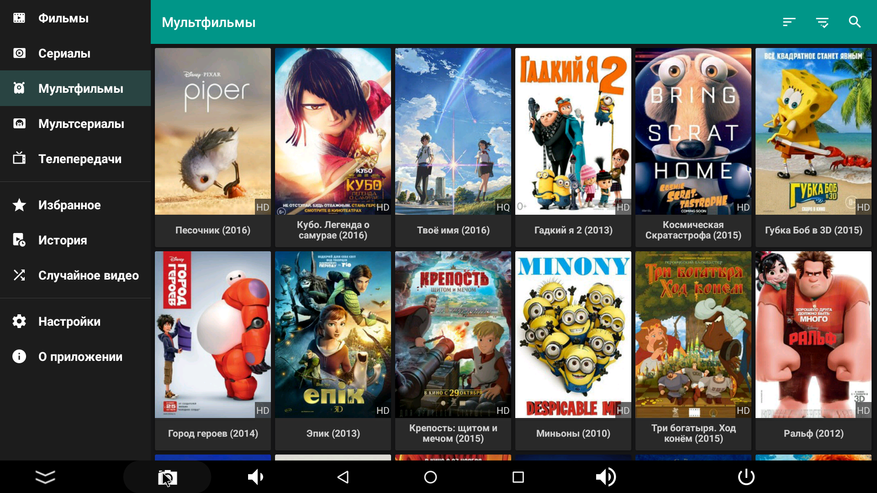Click the Эпик (2013) title text
The image size is (877, 493).
(333, 433)
